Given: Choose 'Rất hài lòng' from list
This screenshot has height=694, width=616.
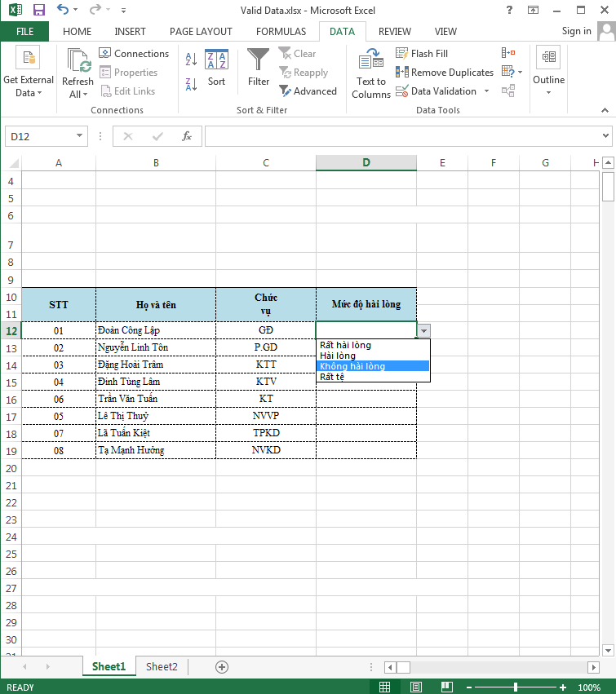Looking at the screenshot, I should 372,345.
